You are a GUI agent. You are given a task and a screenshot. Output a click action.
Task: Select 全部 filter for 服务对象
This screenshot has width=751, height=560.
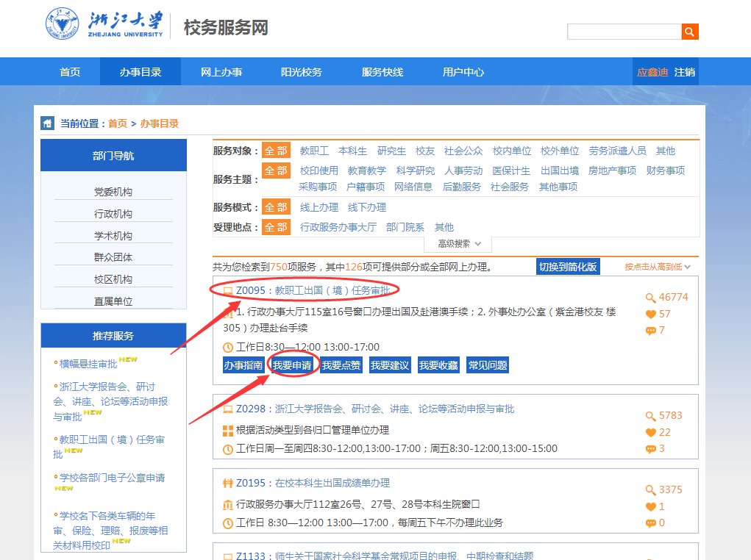tap(276, 151)
